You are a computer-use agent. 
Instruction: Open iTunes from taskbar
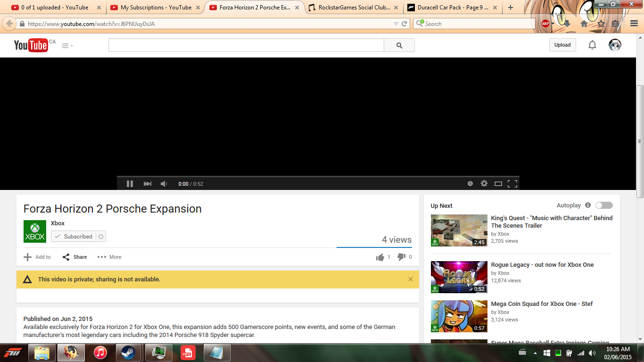[100, 353]
